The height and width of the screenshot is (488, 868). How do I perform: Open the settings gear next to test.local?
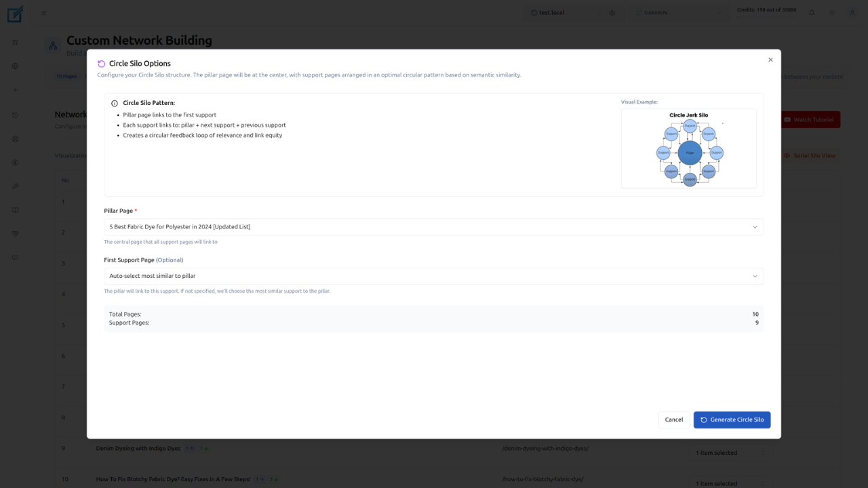tap(612, 12)
